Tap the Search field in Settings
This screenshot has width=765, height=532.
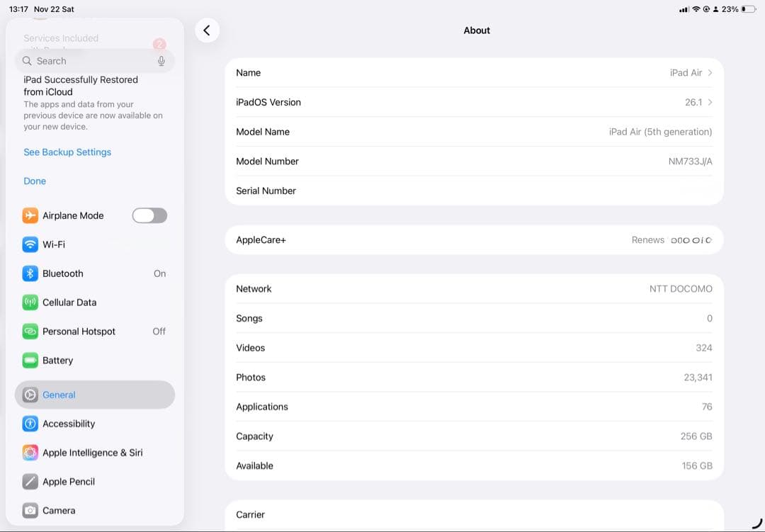tap(85, 61)
